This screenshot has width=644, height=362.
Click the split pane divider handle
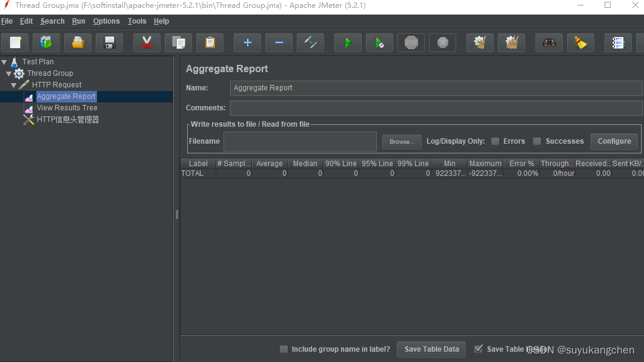(x=177, y=215)
